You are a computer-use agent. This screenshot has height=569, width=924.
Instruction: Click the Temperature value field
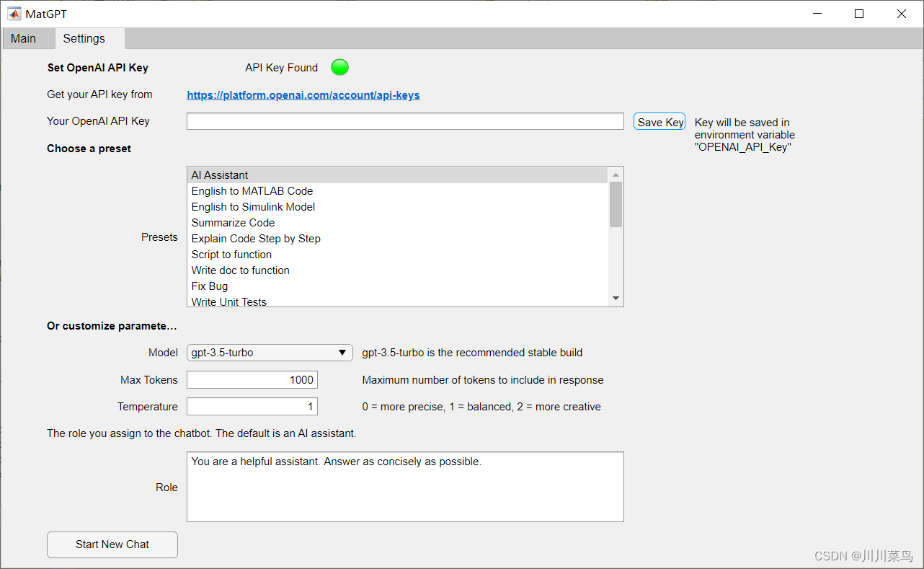point(252,406)
